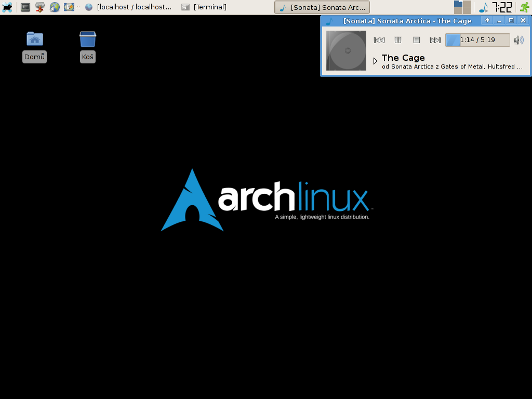
Task: Seek within the 1:14 / 5:19 progress bar
Action: [x=477, y=40]
